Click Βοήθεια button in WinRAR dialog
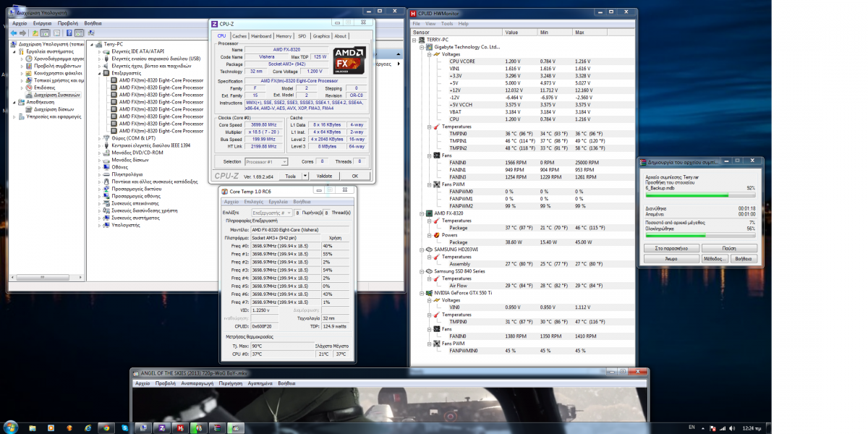The width and height of the screenshot is (868, 434). pyautogui.click(x=744, y=258)
